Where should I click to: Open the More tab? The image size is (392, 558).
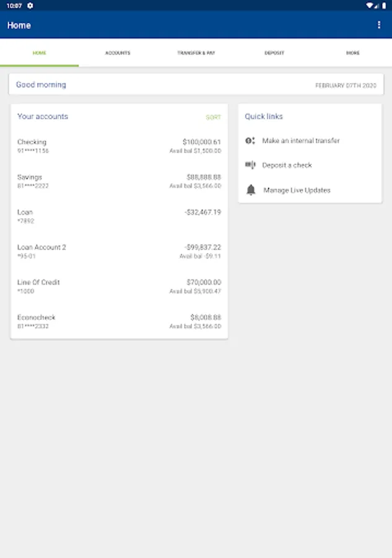352,53
